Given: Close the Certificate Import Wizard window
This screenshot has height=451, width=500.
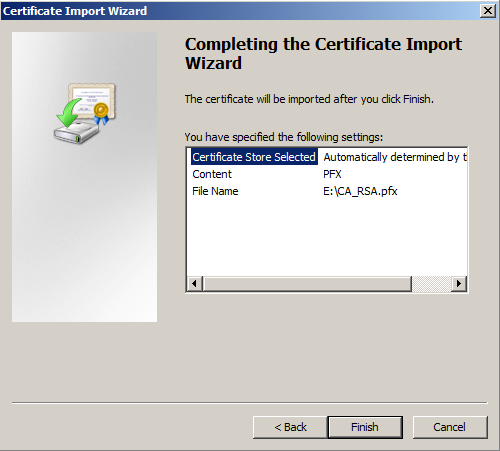Looking at the screenshot, I should pyautogui.click(x=487, y=11).
